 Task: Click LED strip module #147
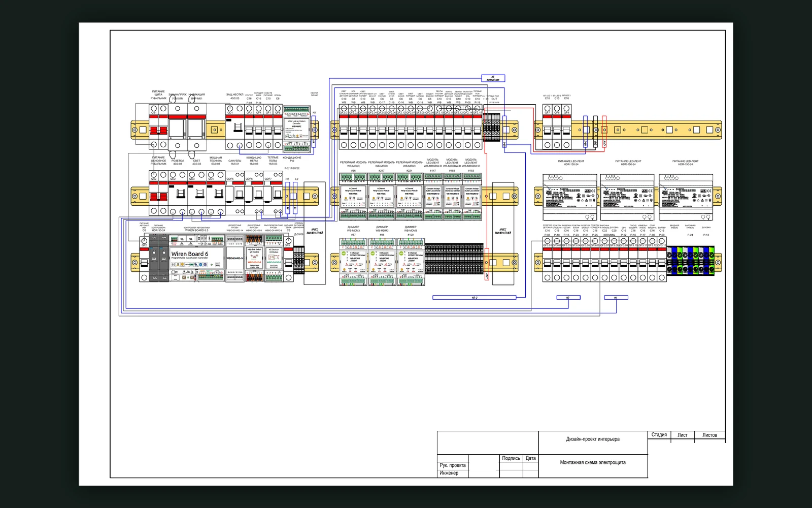click(433, 196)
